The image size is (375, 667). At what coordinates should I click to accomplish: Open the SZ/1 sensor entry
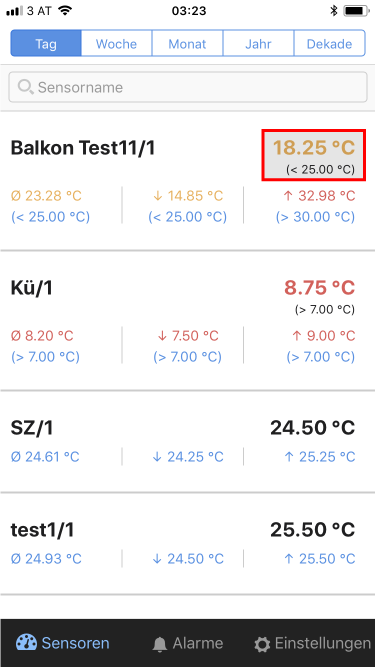[188, 442]
